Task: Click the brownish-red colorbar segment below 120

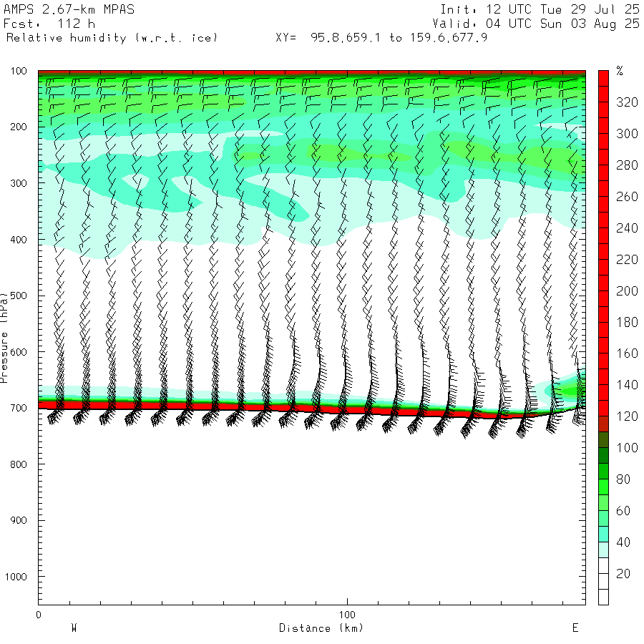Action: [x=603, y=424]
